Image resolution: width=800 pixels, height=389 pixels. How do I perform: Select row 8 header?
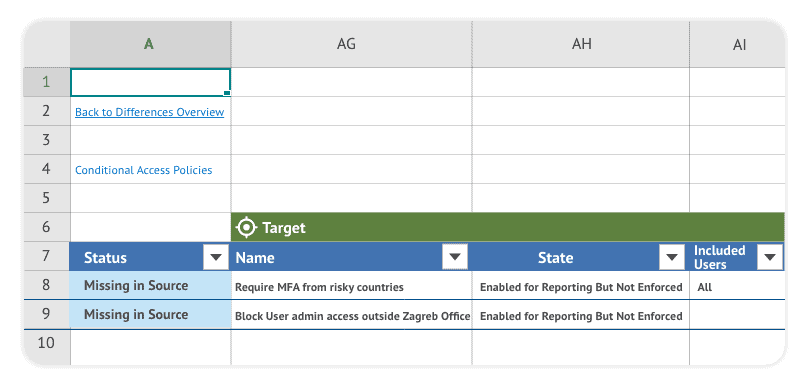click(46, 285)
